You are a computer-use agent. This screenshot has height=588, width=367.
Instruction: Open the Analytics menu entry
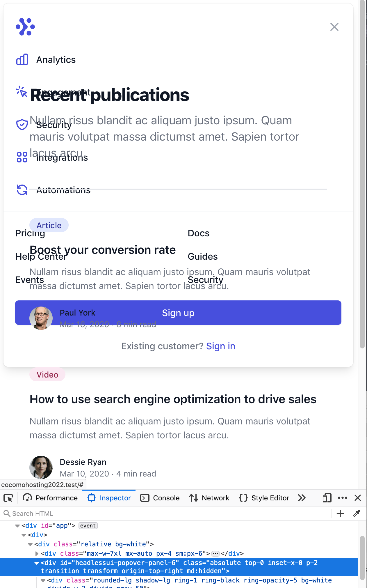pyautogui.click(x=56, y=60)
